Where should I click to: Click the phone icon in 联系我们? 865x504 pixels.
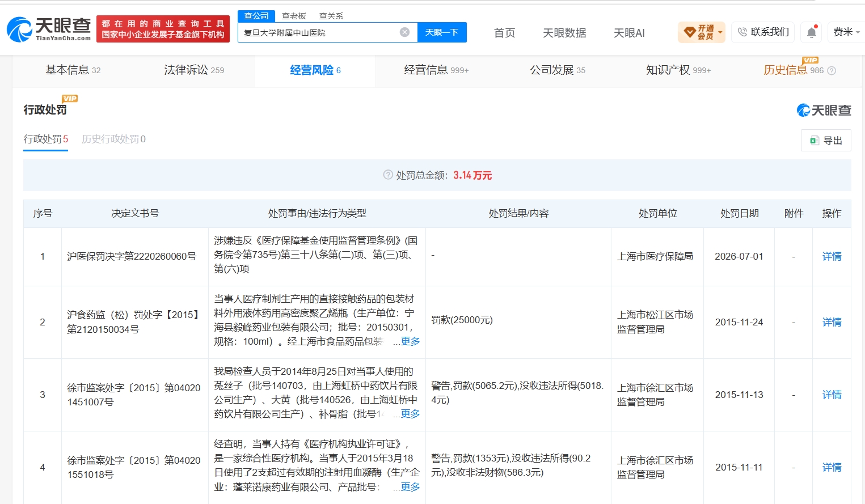click(x=742, y=32)
